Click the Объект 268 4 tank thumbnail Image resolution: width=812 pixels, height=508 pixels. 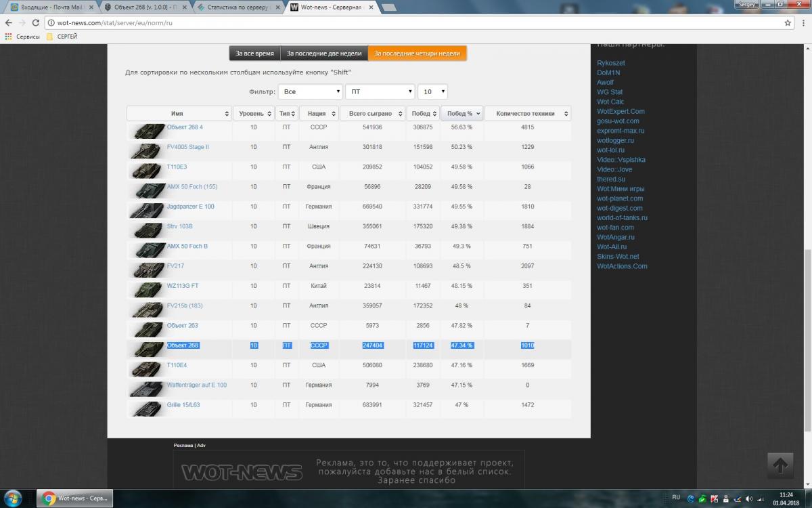point(146,130)
